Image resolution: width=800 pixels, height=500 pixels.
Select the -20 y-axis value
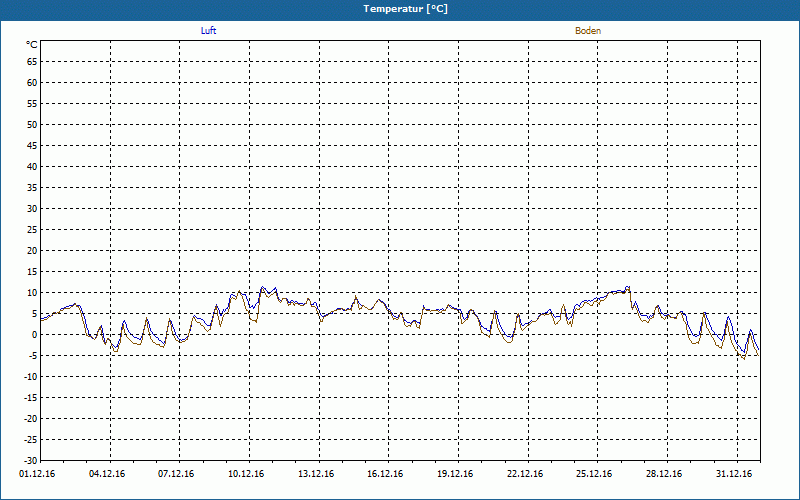[x=31, y=419]
